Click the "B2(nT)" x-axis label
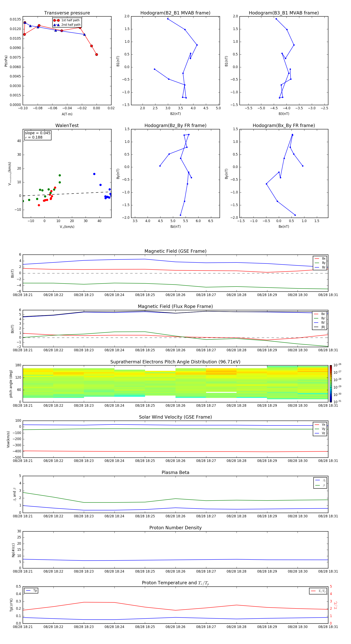Screen dimensions: 351x644 175,114
